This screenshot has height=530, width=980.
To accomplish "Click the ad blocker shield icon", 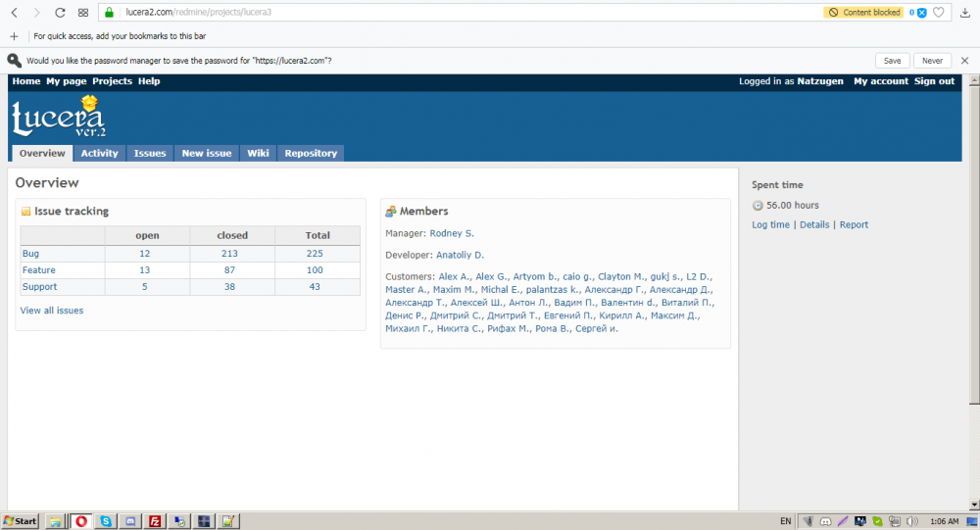I will click(921, 13).
